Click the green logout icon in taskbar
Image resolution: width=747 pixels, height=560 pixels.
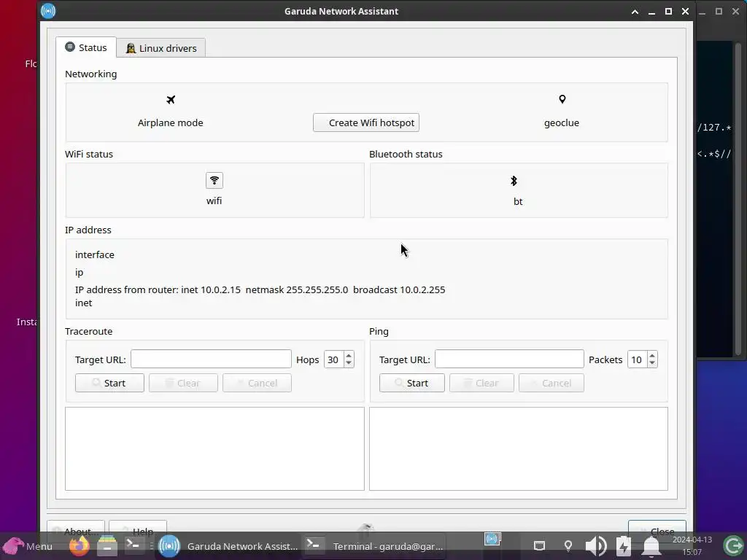[733, 545]
